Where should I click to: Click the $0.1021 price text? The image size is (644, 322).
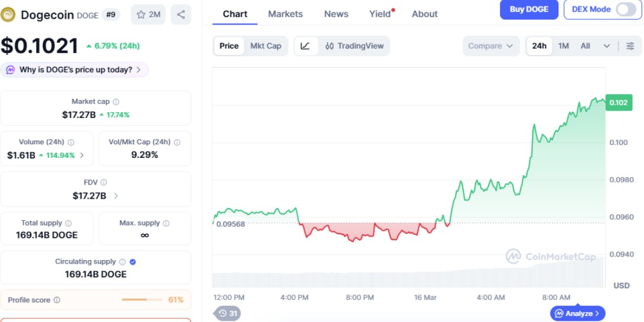coord(39,46)
